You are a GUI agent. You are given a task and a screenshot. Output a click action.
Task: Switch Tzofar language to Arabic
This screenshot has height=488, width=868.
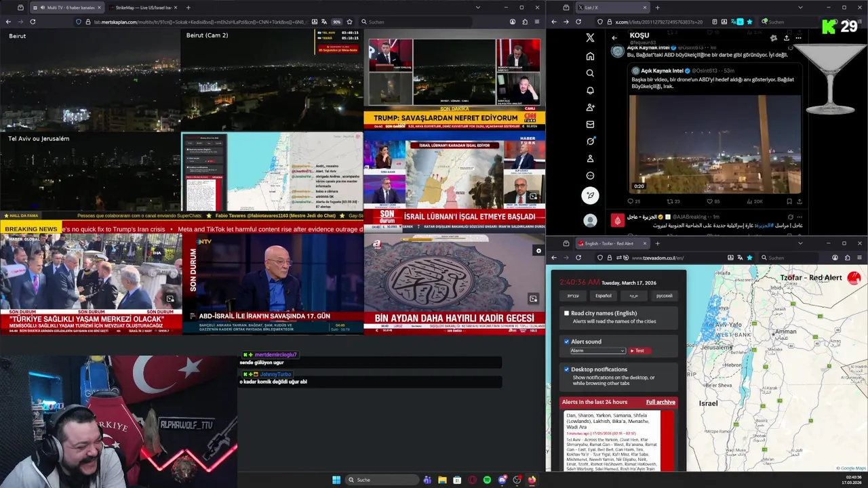click(x=633, y=296)
